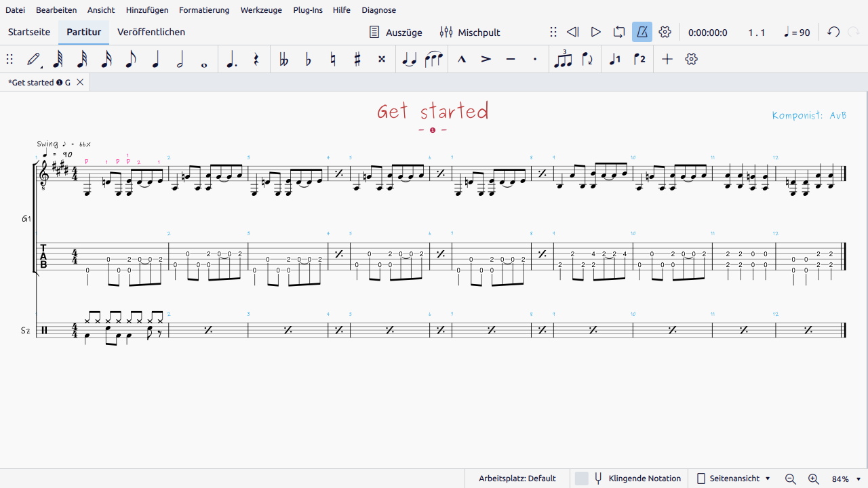Screen dimensions: 868x488
Task: Expand the pencil tool input mode options
Action: [42, 66]
